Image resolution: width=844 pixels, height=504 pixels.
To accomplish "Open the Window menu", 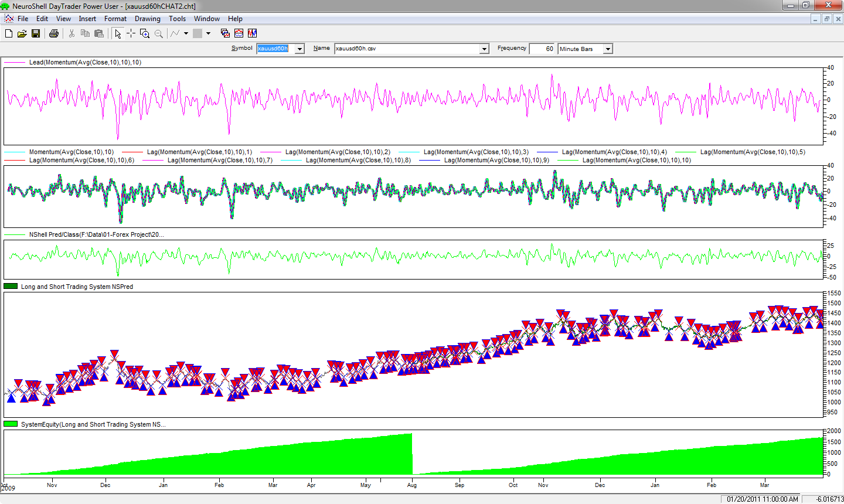I will click(207, 19).
